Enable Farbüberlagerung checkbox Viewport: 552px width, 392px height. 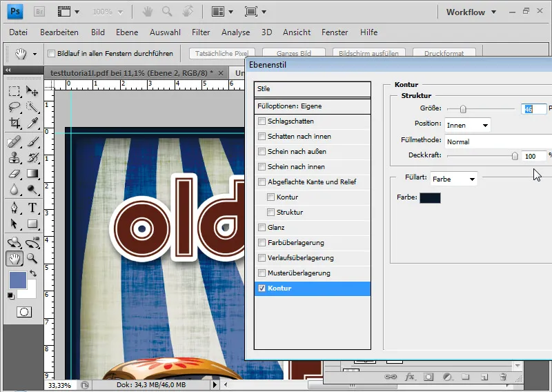tap(262, 242)
